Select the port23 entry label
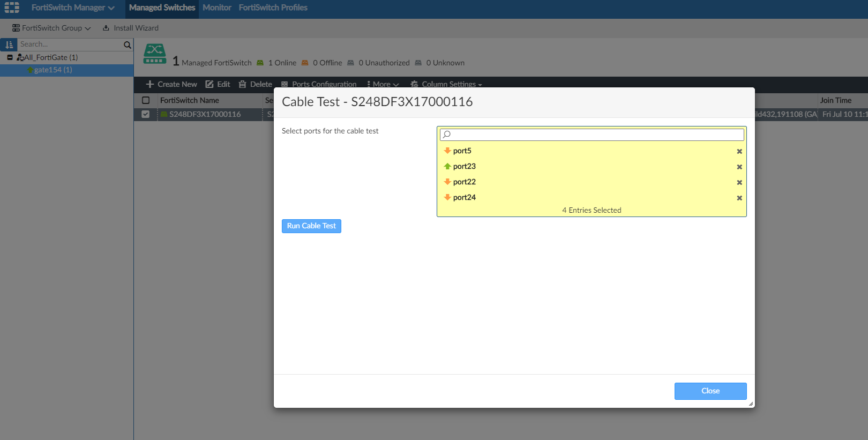Viewport: 868px width, 440px height. (x=465, y=166)
